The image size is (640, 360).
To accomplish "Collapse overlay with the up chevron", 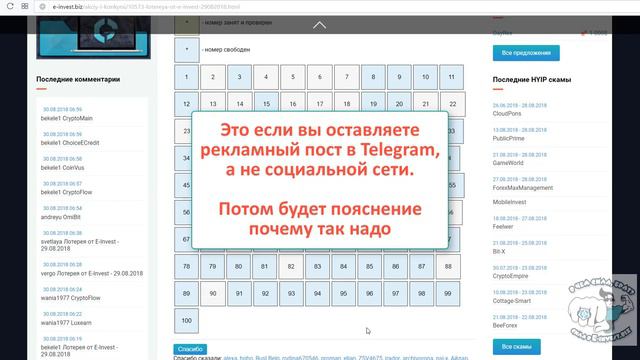I will [x=319, y=25].
